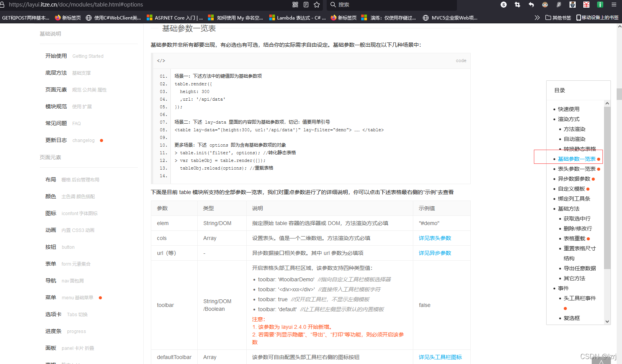The width and height of the screenshot is (622, 364).
Task: Click the QR code icon in address bar
Action: (295, 5)
